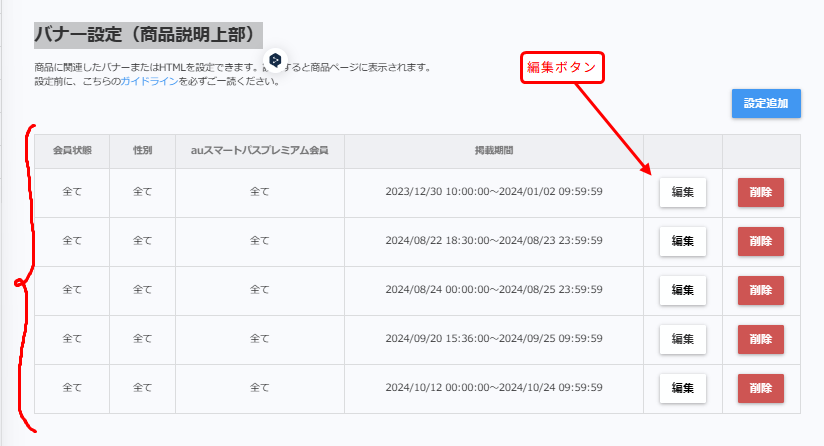Click the blue 設定追加 button
Viewport: 824px width, 446px height.
click(766, 104)
